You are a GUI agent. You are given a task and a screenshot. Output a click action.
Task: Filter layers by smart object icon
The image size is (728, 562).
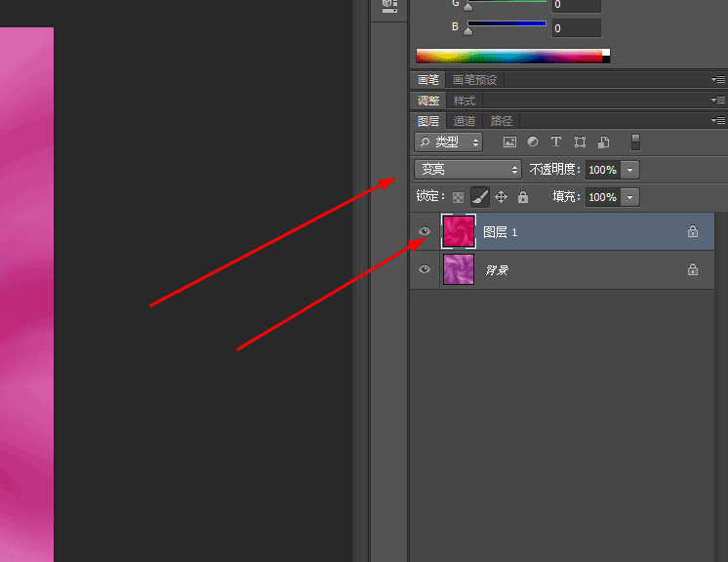click(x=603, y=142)
